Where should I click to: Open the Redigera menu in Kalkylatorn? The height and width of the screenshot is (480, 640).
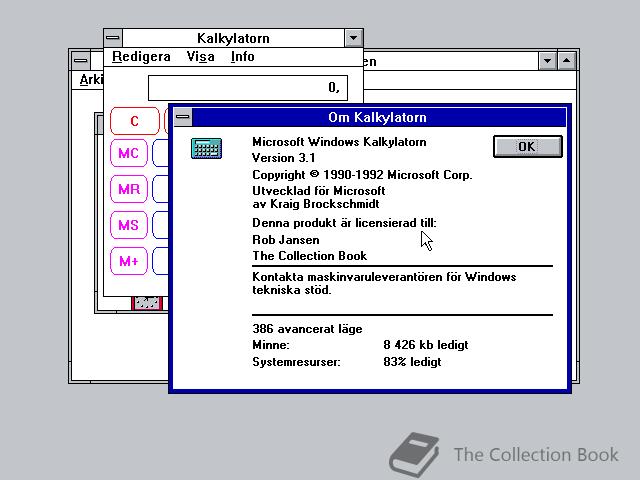[141, 56]
